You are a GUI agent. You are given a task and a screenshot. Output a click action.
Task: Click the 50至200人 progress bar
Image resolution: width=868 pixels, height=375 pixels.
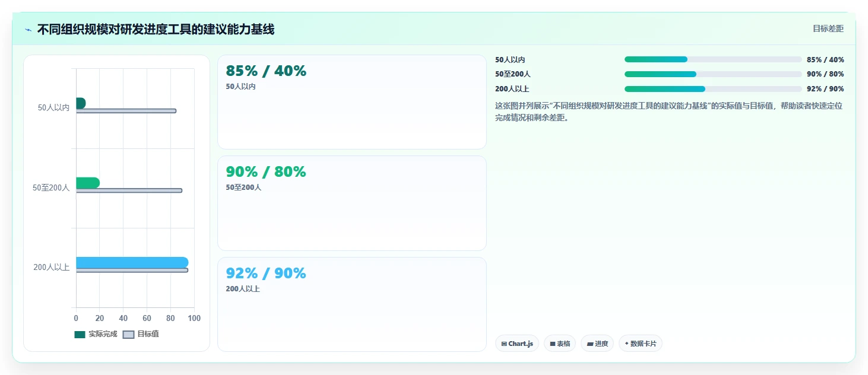[x=713, y=74]
